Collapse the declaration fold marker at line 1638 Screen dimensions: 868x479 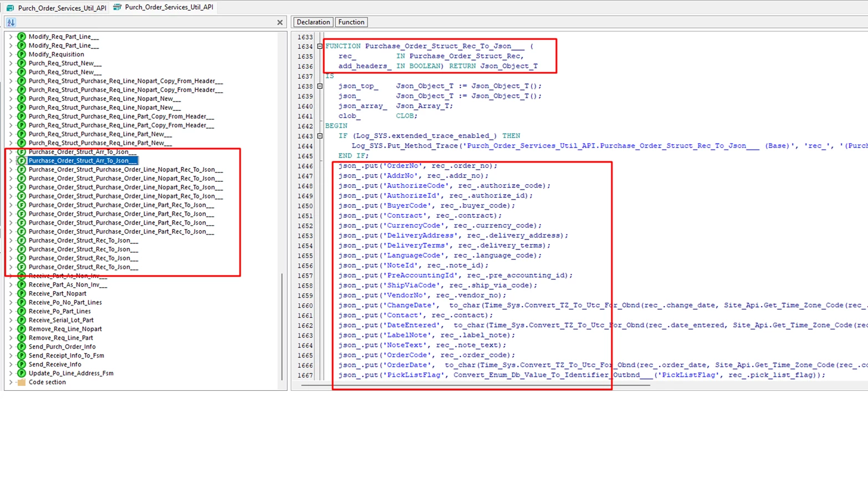(x=320, y=86)
